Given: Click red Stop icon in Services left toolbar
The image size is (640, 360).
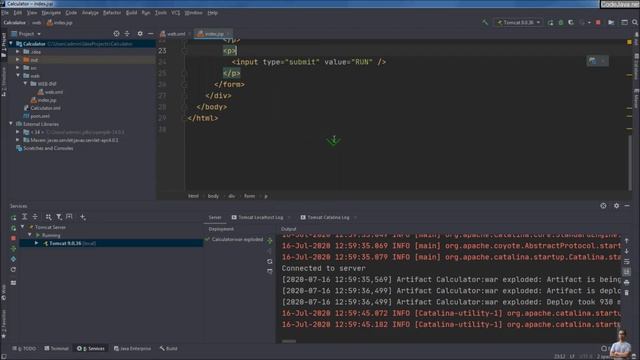Looking at the screenshot, I should pos(13,238).
